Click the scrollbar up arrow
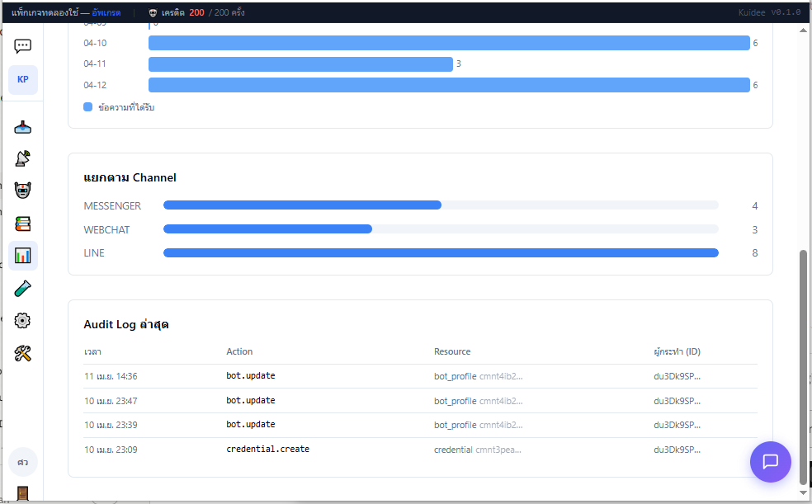The height and width of the screenshot is (504, 812). (803, 30)
